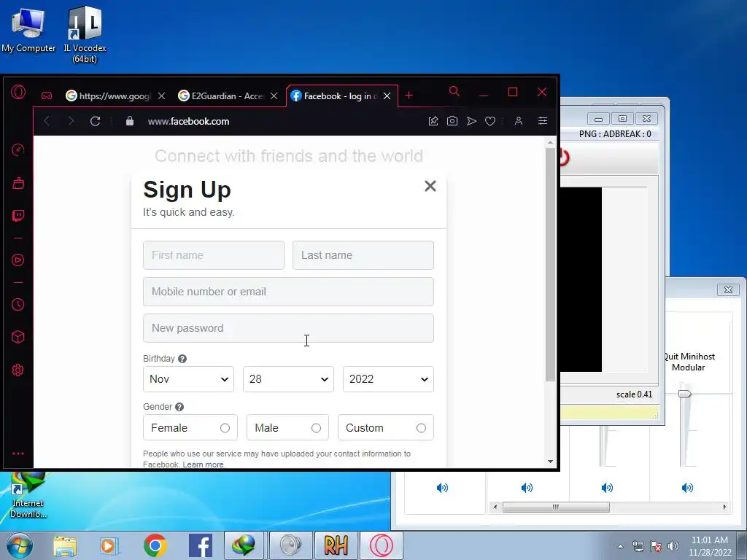Open Settings gear icon in sidebar

coord(18,370)
